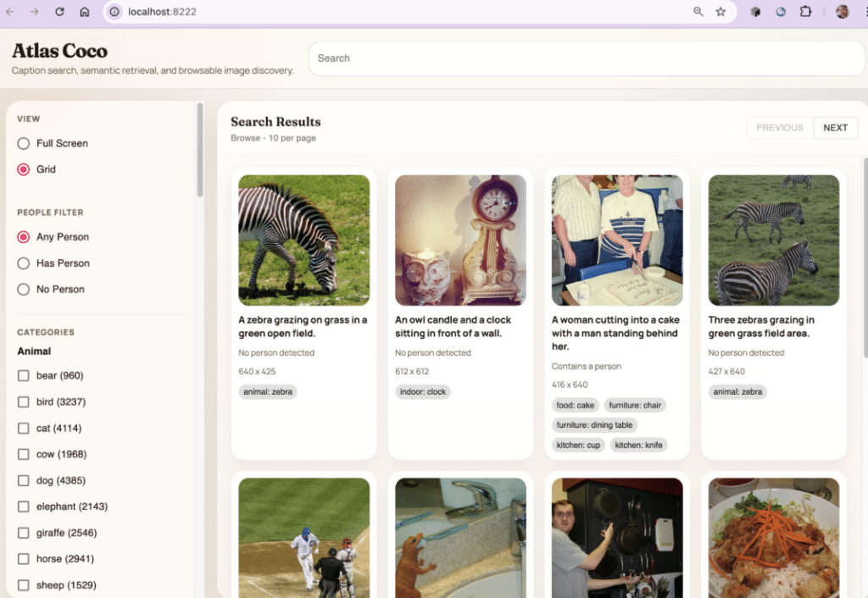Click the 'furniture: dining table' tag

[594, 425]
